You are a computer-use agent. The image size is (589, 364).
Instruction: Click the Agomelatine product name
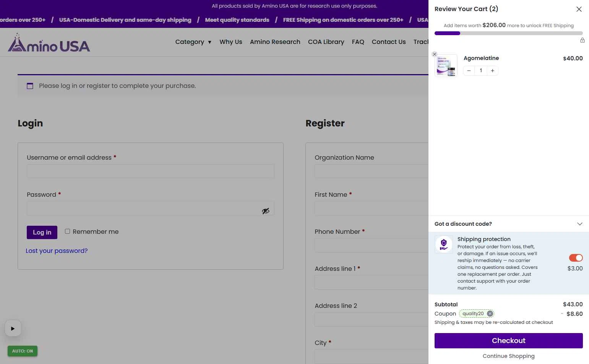coord(481,58)
